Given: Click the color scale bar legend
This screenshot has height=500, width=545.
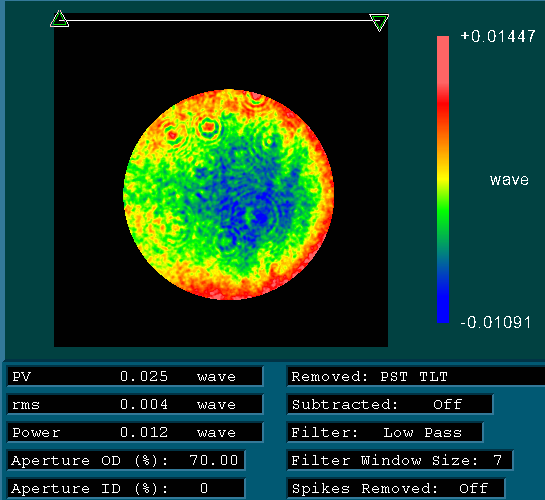Looking at the screenshot, I should pos(443,179).
